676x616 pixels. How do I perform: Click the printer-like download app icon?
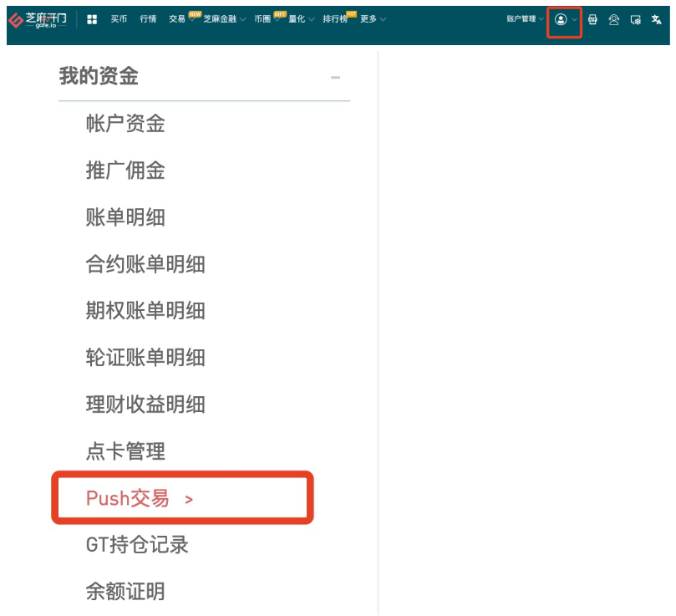coord(592,19)
